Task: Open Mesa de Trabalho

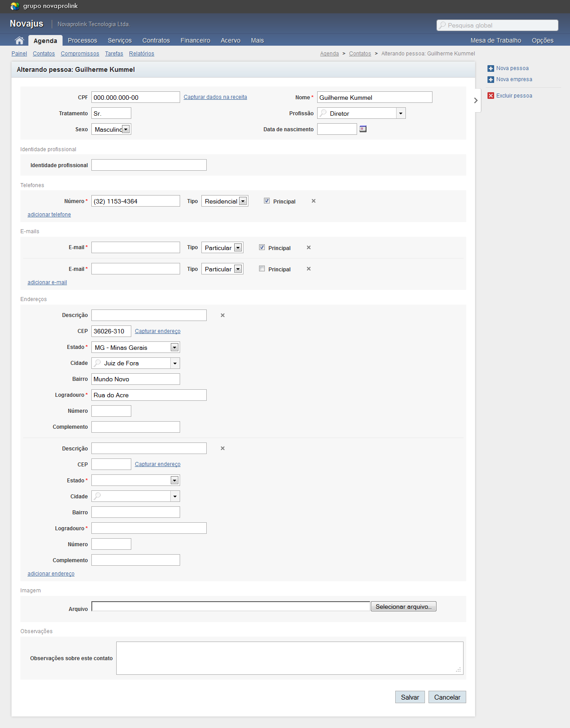Action: tap(496, 40)
